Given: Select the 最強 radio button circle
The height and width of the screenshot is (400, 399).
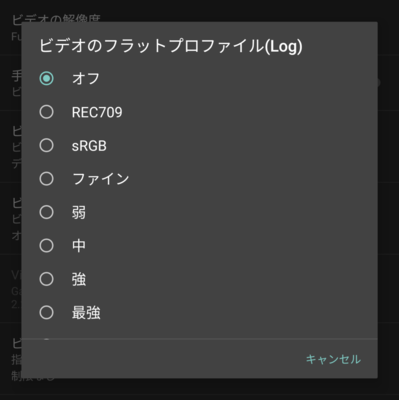Looking at the screenshot, I should [x=46, y=313].
